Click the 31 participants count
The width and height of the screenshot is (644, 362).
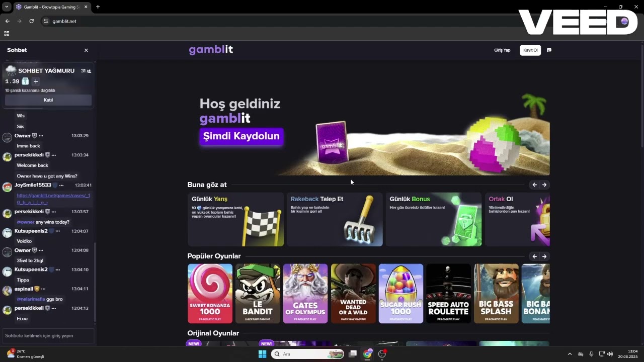point(86,71)
